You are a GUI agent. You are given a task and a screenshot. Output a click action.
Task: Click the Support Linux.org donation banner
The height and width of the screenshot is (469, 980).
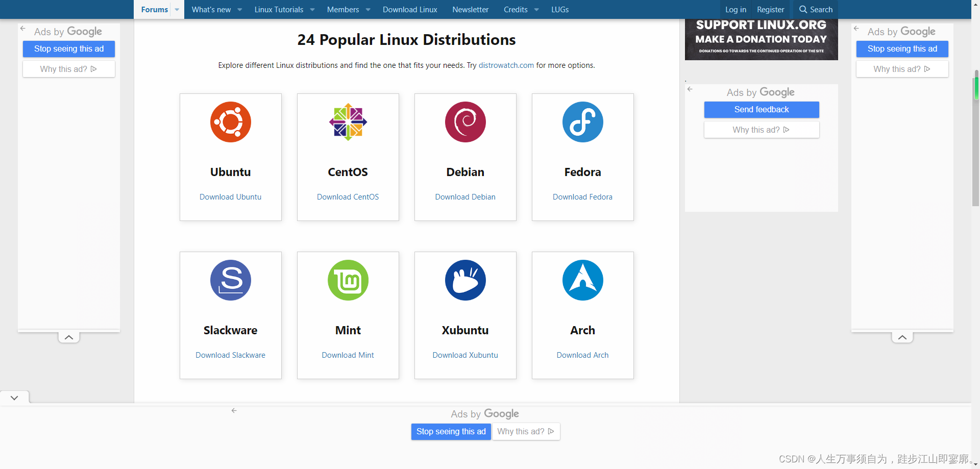point(761,39)
